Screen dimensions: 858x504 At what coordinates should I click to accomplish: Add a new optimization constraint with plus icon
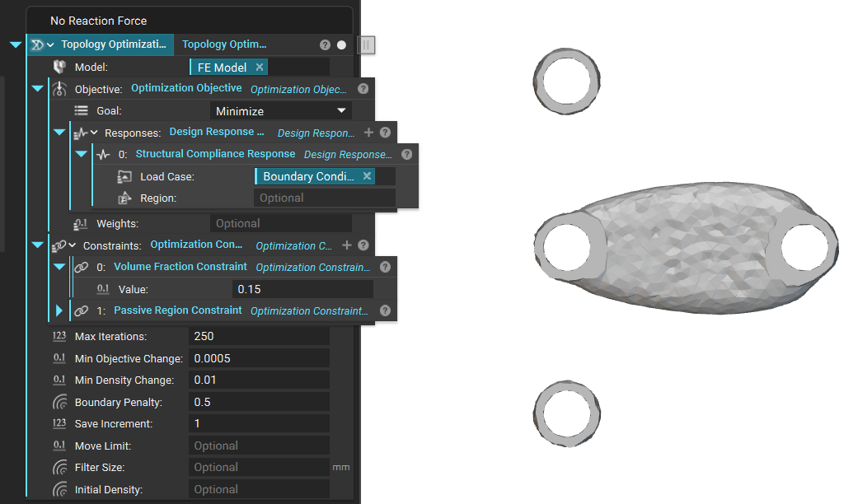tap(347, 245)
